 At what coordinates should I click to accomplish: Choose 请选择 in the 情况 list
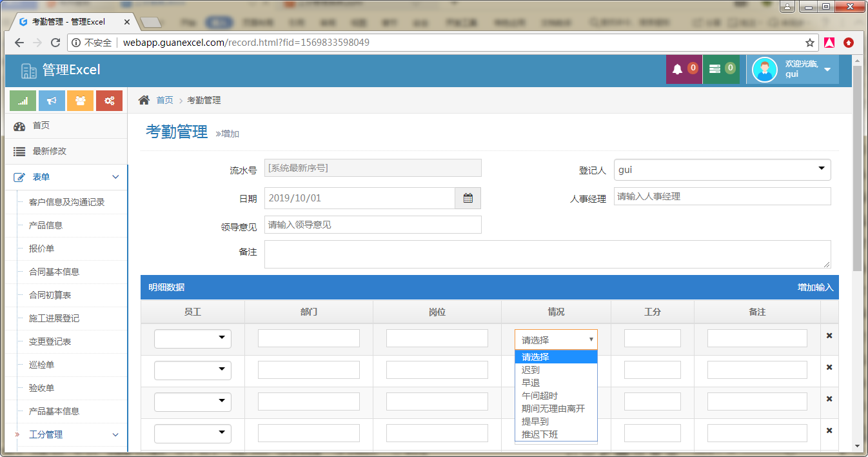[x=557, y=357]
